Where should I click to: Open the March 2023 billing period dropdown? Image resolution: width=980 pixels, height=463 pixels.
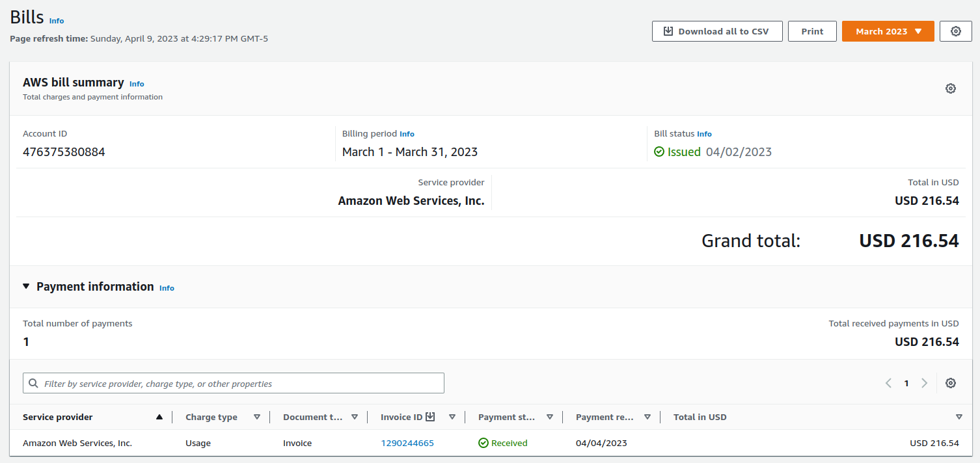(888, 31)
